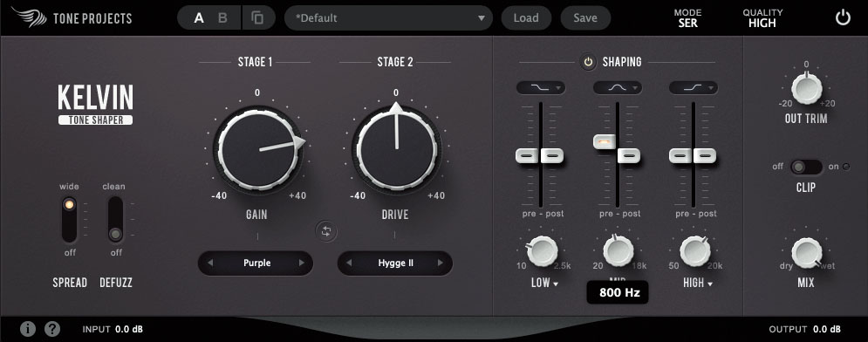Click the high band post fader
Image resolution: width=868 pixels, height=342 pixels.
(x=705, y=155)
